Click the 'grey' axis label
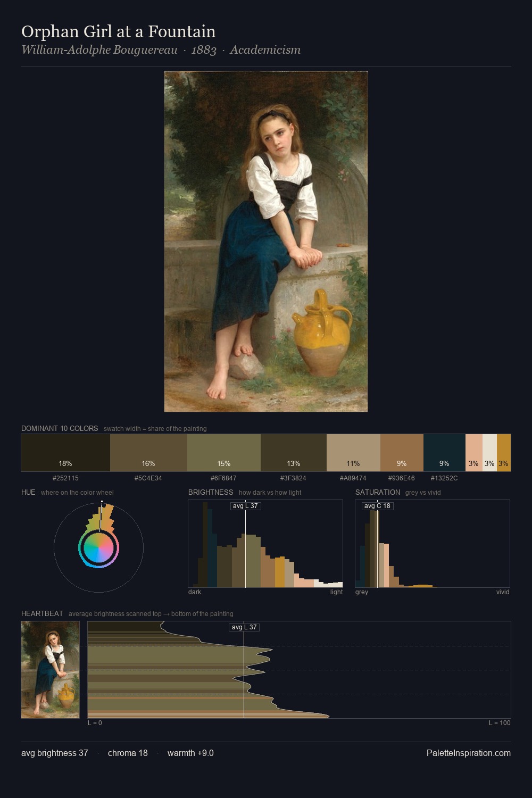Screen dimensions: 532x798 [x=362, y=592]
